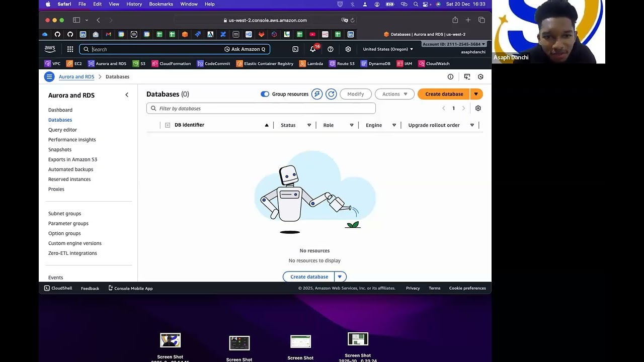Expand all rows icon in table header
This screenshot has height=362, width=644.
click(168, 125)
